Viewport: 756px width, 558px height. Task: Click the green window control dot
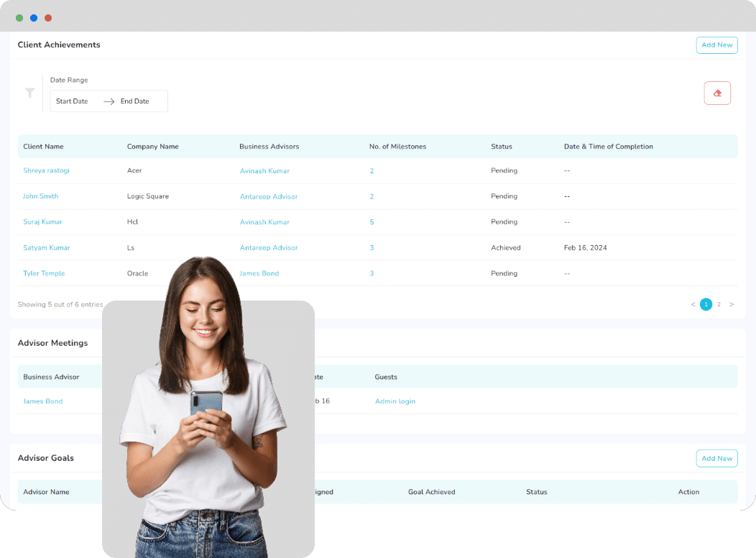point(19,17)
